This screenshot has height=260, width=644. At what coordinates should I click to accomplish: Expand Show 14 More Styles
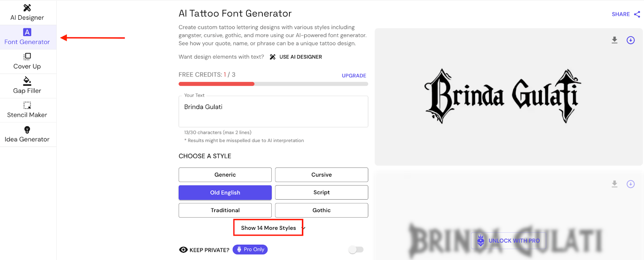268,227
